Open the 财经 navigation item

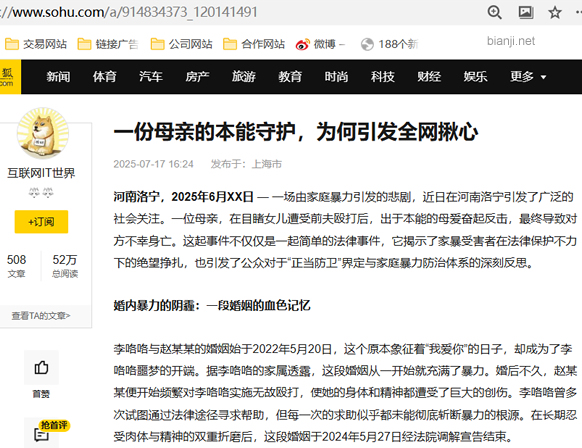pos(429,76)
